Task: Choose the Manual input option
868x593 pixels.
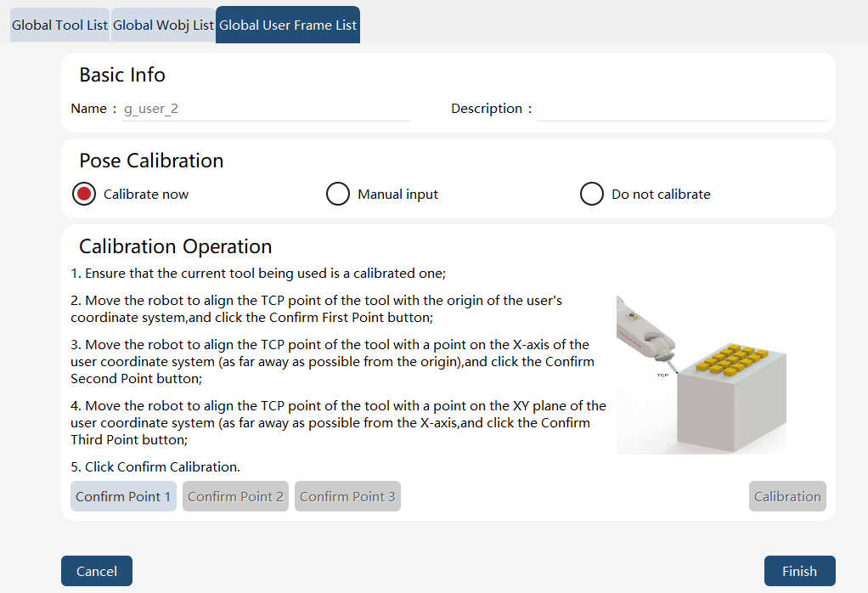Action: 338,194
